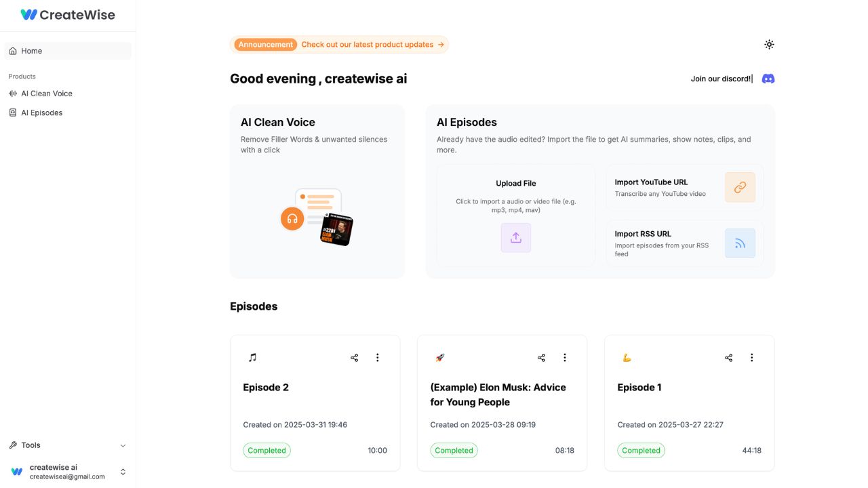Open the AI Clean Voice tool from sidebar
Viewport: 868px width, 488px height.
tap(46, 93)
